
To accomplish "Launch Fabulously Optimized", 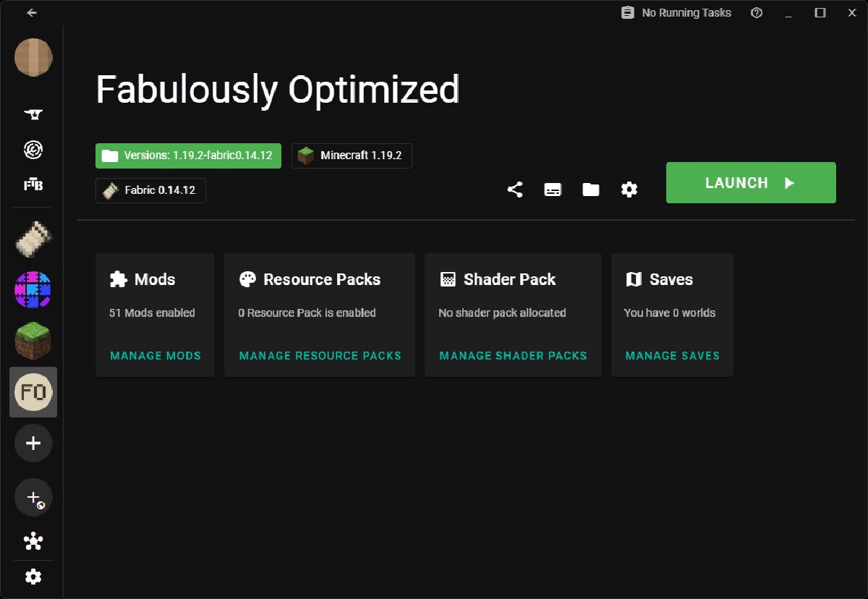I will point(750,183).
